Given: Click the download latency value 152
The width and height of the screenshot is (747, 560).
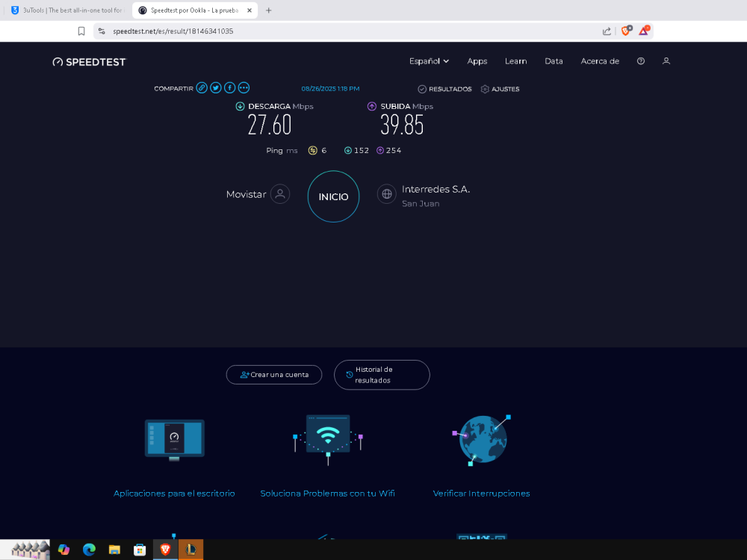Looking at the screenshot, I should coord(361,151).
